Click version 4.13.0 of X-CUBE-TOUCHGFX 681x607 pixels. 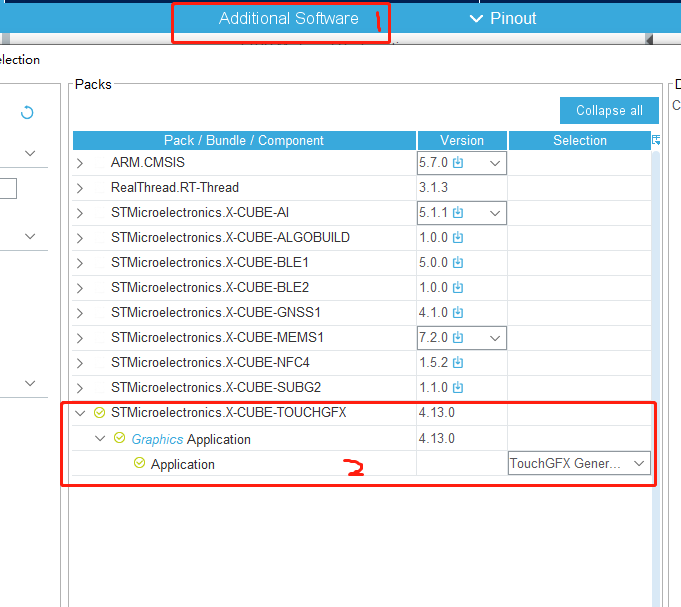436,412
